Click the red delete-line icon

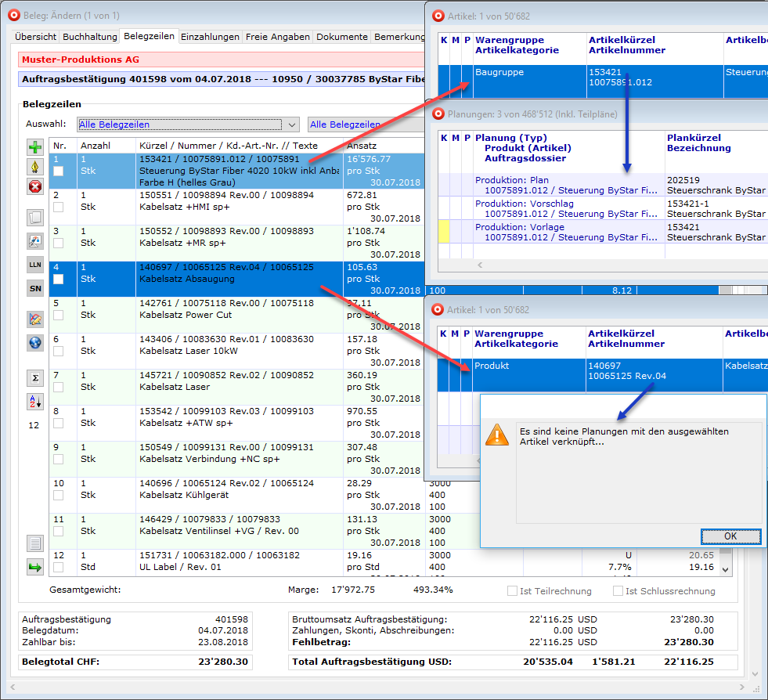coord(35,186)
